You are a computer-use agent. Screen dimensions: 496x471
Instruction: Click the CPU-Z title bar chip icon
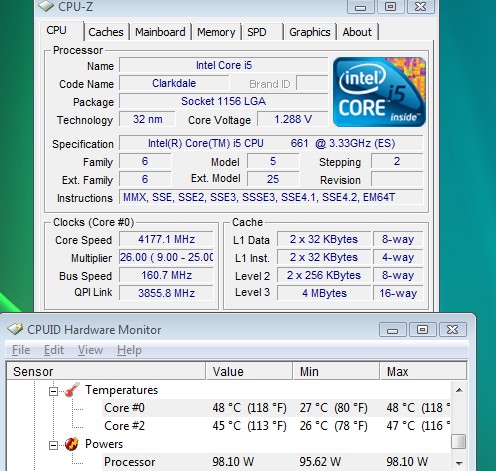pyautogui.click(x=46, y=6)
